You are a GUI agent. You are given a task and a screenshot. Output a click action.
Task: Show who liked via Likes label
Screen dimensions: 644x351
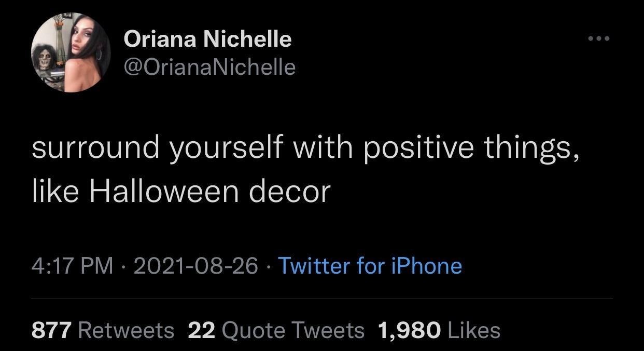(473, 330)
